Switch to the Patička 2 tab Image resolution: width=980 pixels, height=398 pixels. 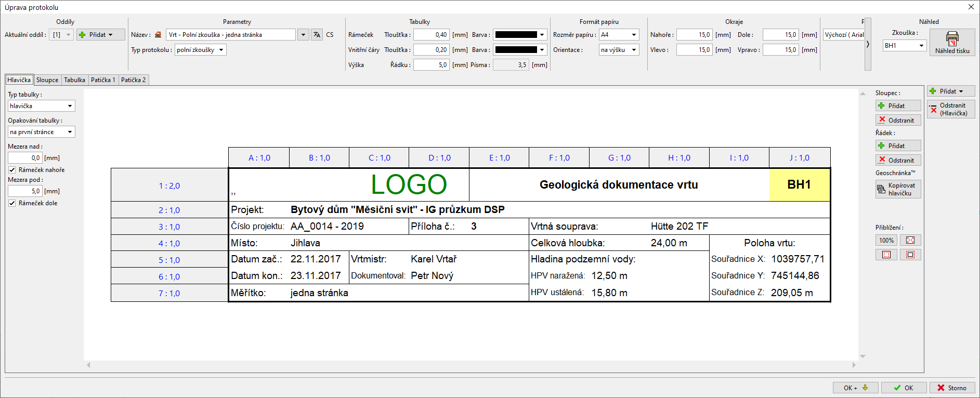(134, 80)
